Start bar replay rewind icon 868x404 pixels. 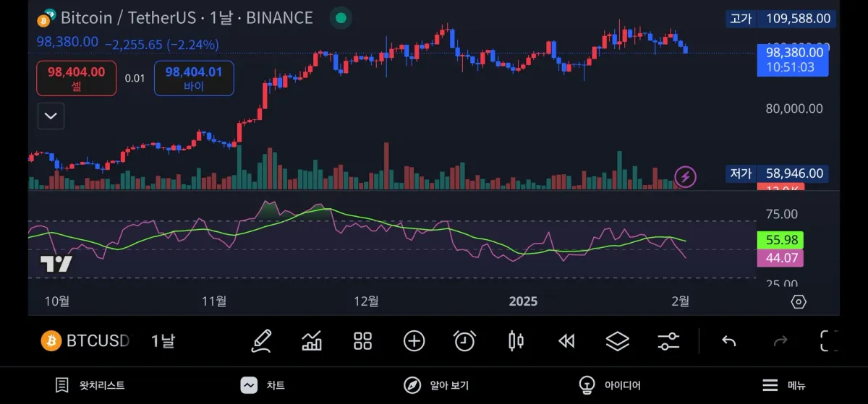point(566,340)
